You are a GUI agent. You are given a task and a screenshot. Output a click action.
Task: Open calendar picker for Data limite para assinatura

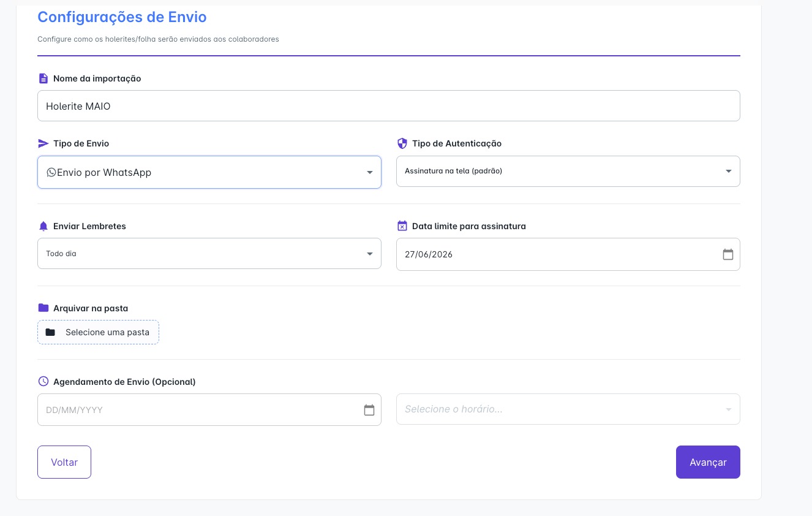pos(728,254)
